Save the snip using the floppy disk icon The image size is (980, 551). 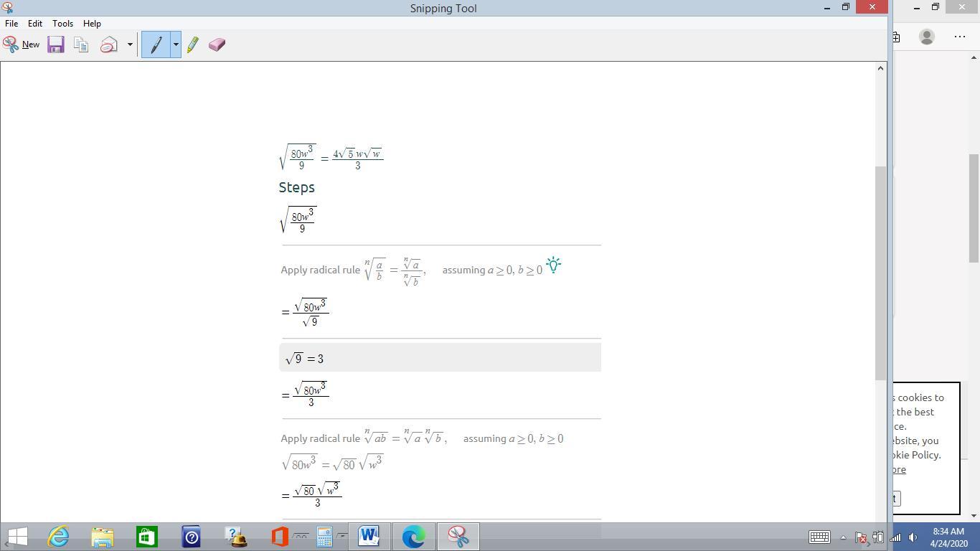click(56, 44)
